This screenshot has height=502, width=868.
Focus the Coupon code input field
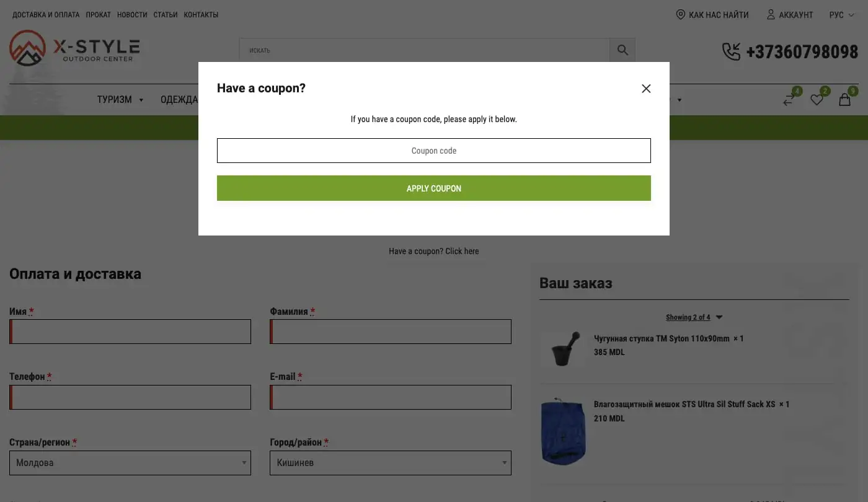[434, 151]
